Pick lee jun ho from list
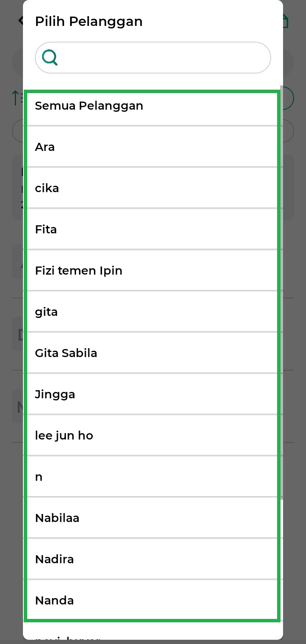The height and width of the screenshot is (644, 306). point(64,436)
